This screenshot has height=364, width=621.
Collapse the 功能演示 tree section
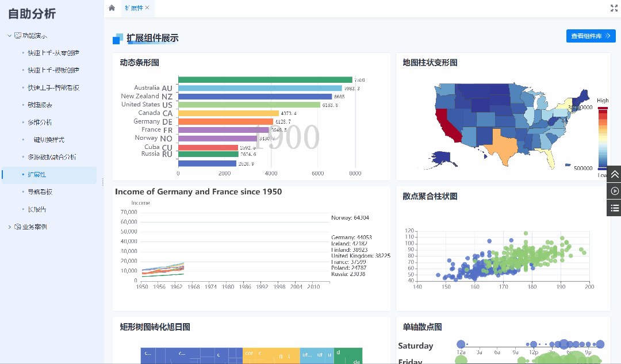10,36
